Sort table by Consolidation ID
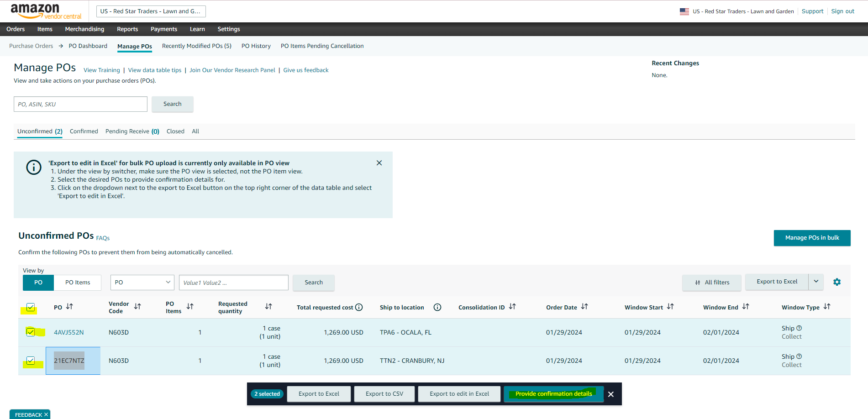The image size is (868, 419). tap(512, 307)
